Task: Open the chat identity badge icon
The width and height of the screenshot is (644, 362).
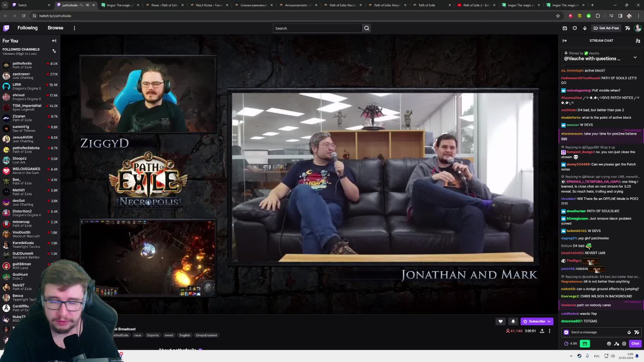Action: tap(567, 332)
